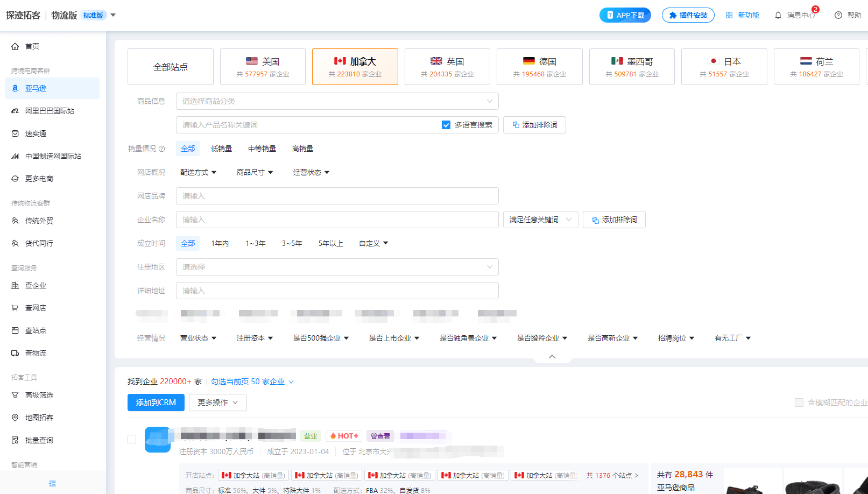
Task: Toggle 多语言搜索 checkbox
Action: click(x=446, y=125)
